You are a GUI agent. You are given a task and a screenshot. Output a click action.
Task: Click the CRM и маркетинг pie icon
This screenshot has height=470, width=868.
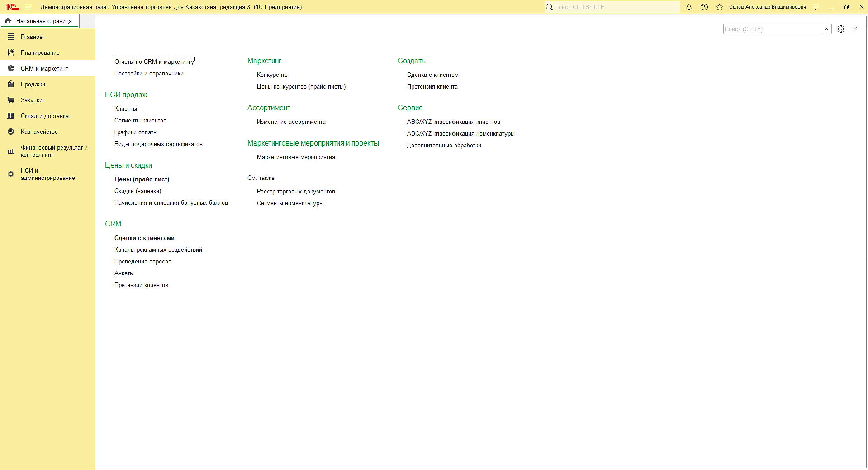pyautogui.click(x=11, y=68)
